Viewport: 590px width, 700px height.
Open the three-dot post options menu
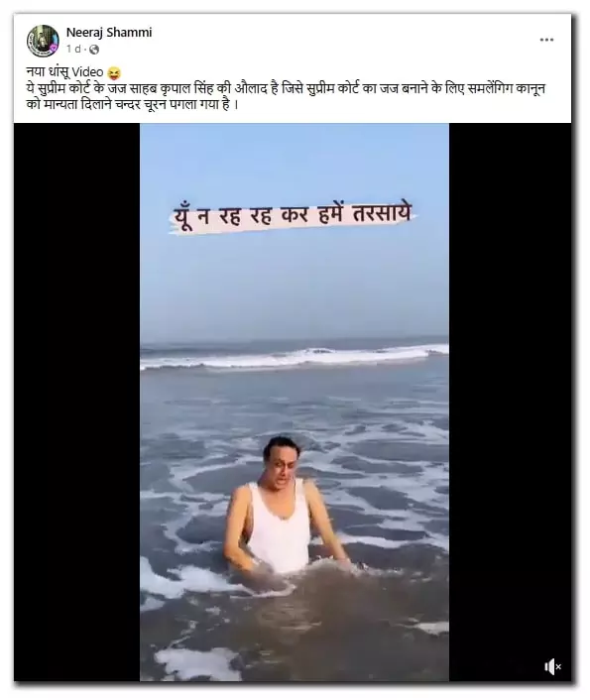point(546,40)
